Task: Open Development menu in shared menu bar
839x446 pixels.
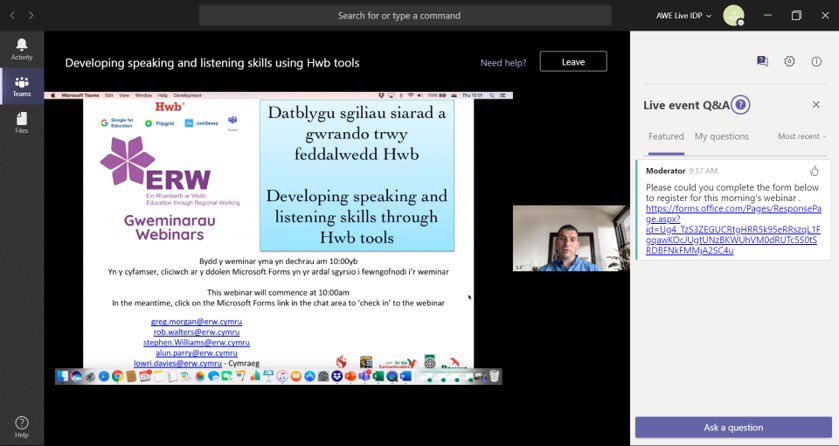Action: click(x=187, y=95)
